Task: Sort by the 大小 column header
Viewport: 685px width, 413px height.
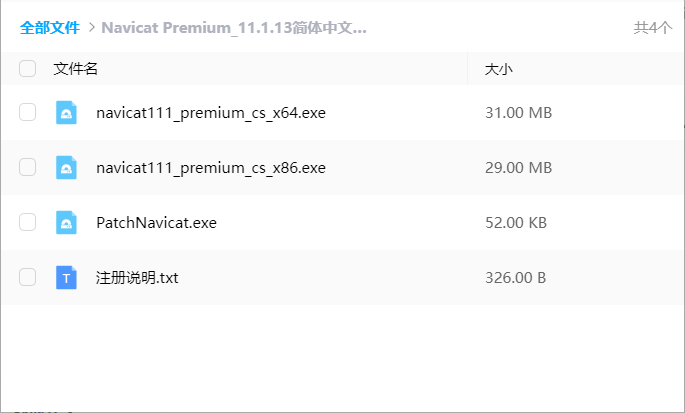Action: [499, 69]
